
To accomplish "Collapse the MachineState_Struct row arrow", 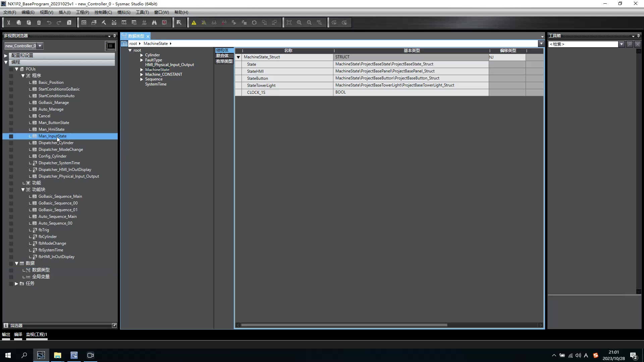I will (238, 57).
